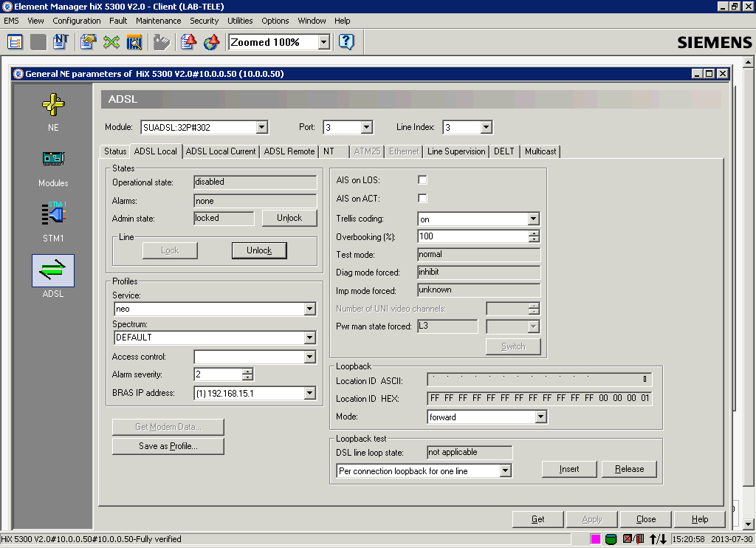
Task: Click the Element Manager title bar icon
Action: tap(7, 6)
